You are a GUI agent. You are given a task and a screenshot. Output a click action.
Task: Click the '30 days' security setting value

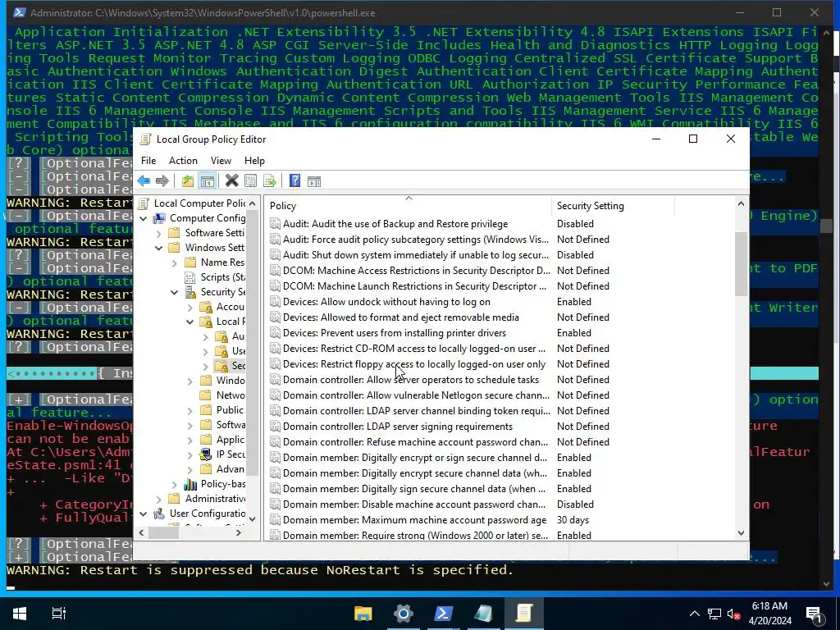[573, 520]
